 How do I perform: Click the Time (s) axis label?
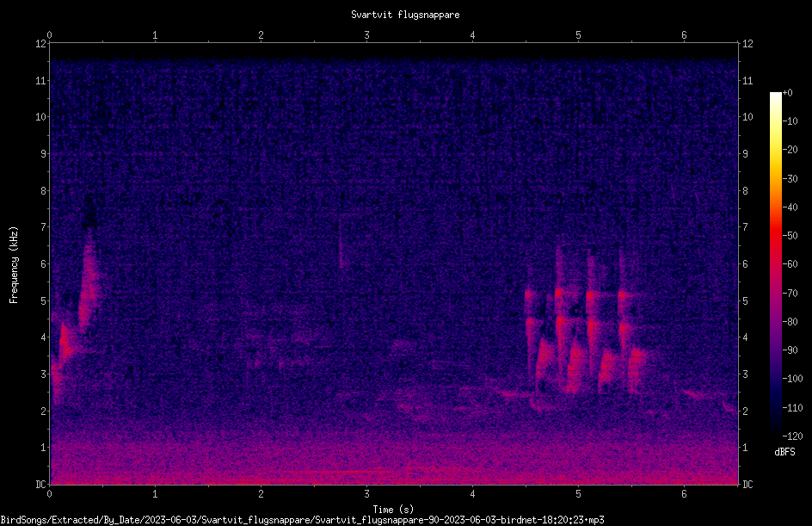[x=393, y=510]
